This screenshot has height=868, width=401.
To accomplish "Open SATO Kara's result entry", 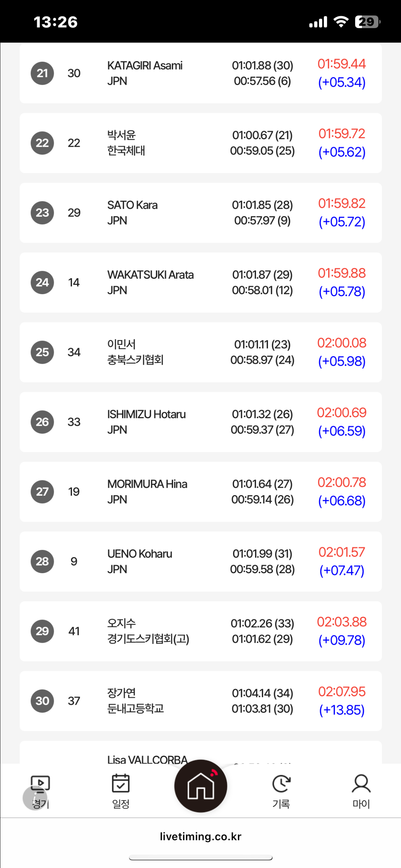I will 200,213.
